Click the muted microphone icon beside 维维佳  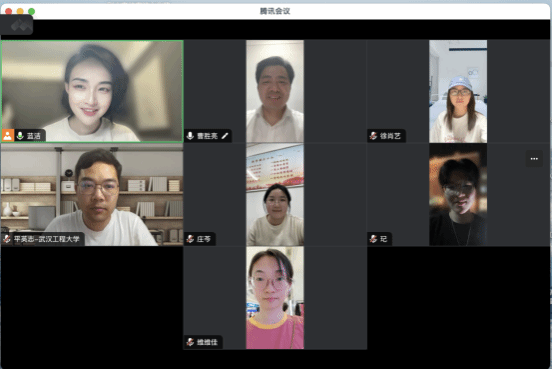[190, 342]
